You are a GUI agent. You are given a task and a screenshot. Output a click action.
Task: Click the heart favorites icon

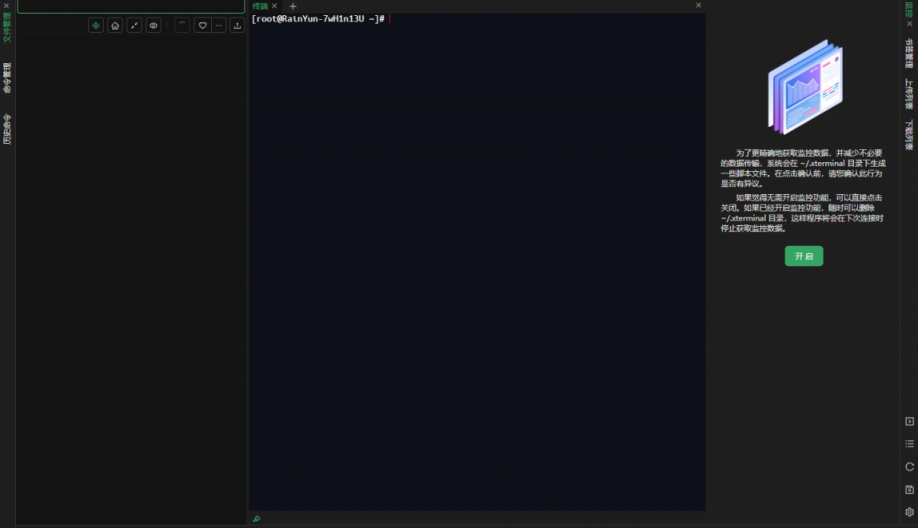202,26
